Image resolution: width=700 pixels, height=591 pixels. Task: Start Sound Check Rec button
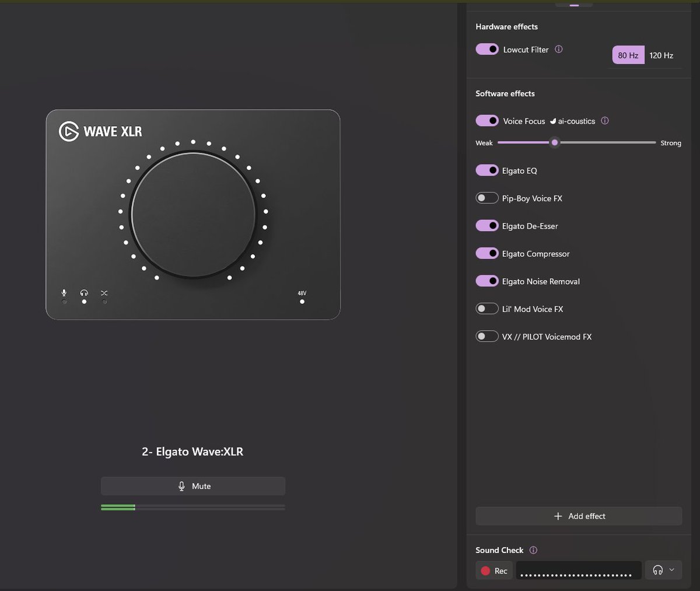click(x=494, y=571)
